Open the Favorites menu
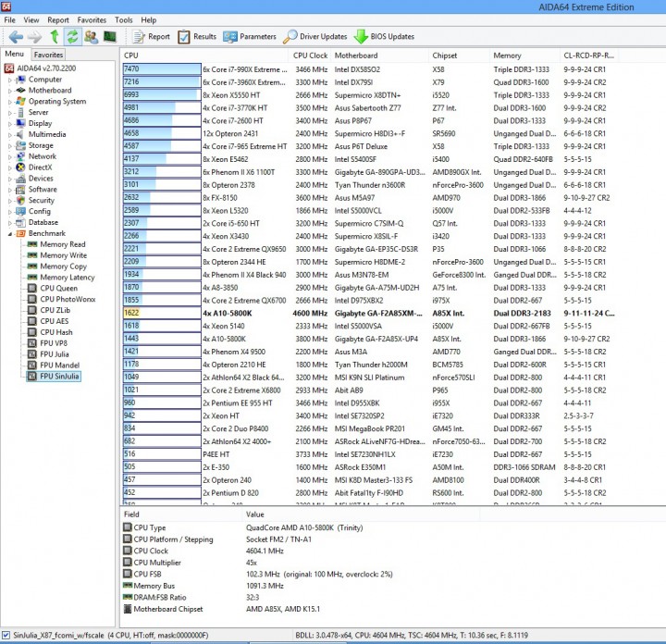666x644 pixels. (92, 20)
